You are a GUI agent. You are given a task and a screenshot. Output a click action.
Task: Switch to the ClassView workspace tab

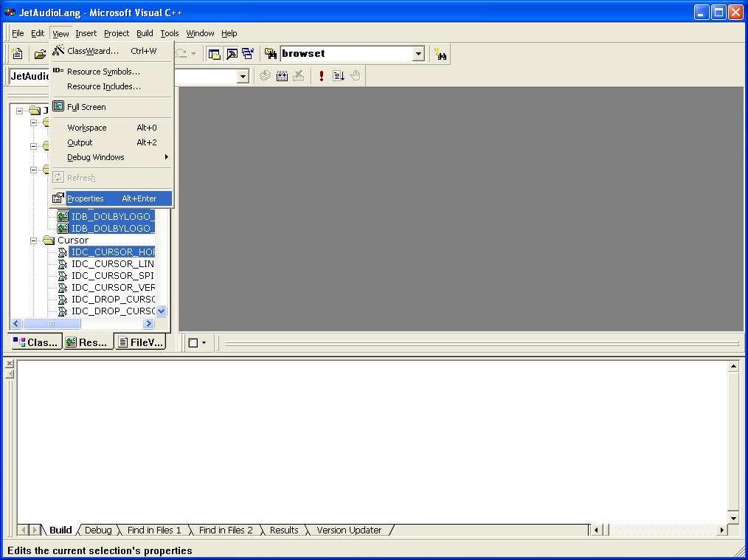pyautogui.click(x=36, y=342)
